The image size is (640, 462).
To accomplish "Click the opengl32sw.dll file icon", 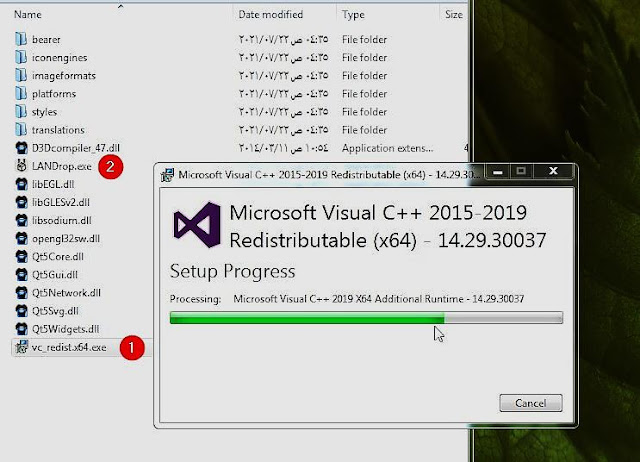I will click(x=21, y=238).
